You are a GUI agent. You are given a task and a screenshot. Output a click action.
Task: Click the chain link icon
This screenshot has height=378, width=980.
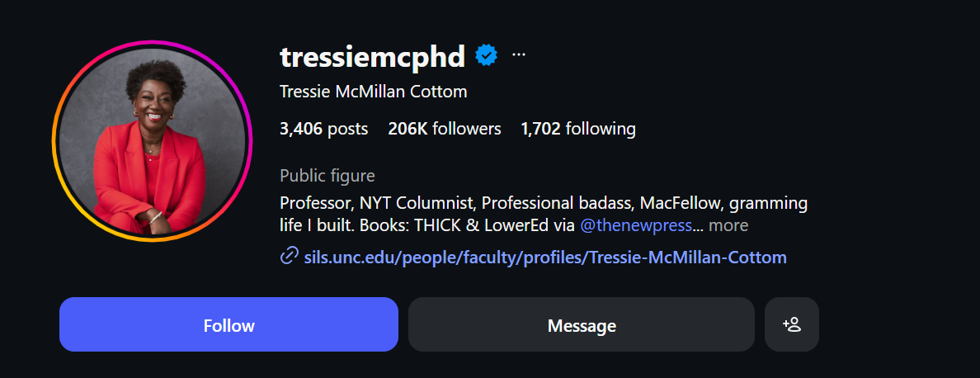point(289,257)
